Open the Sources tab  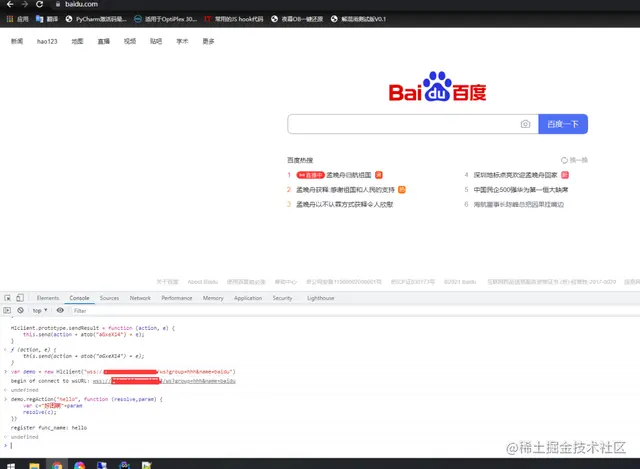pos(109,298)
